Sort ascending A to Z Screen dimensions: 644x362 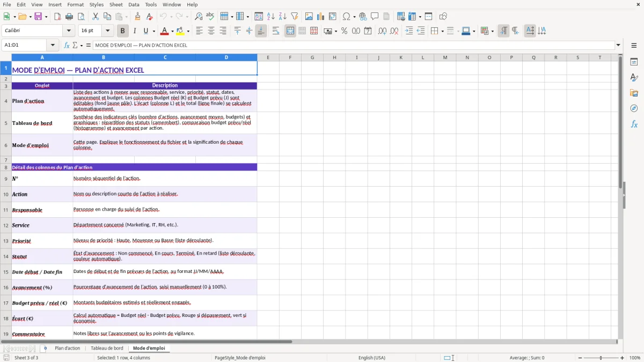pyautogui.click(x=271, y=17)
